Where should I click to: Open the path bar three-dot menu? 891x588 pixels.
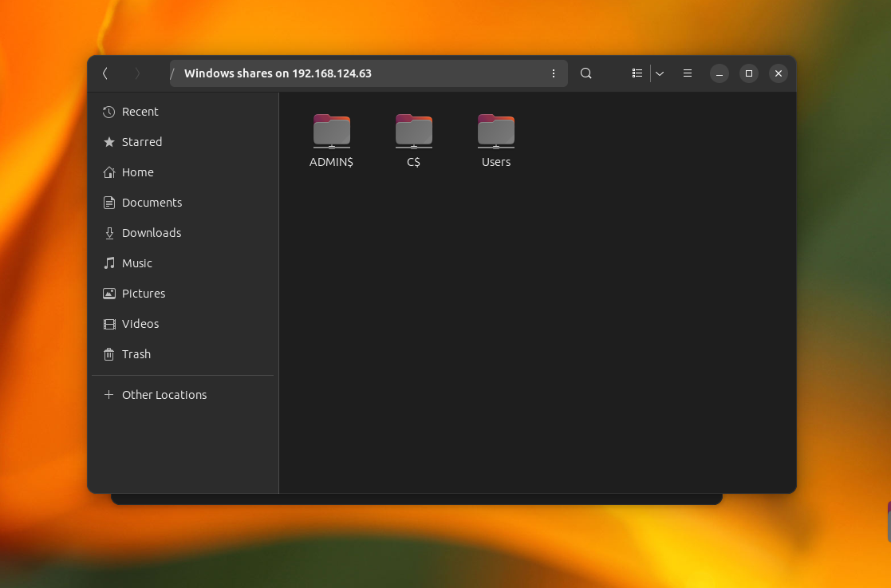(x=554, y=73)
